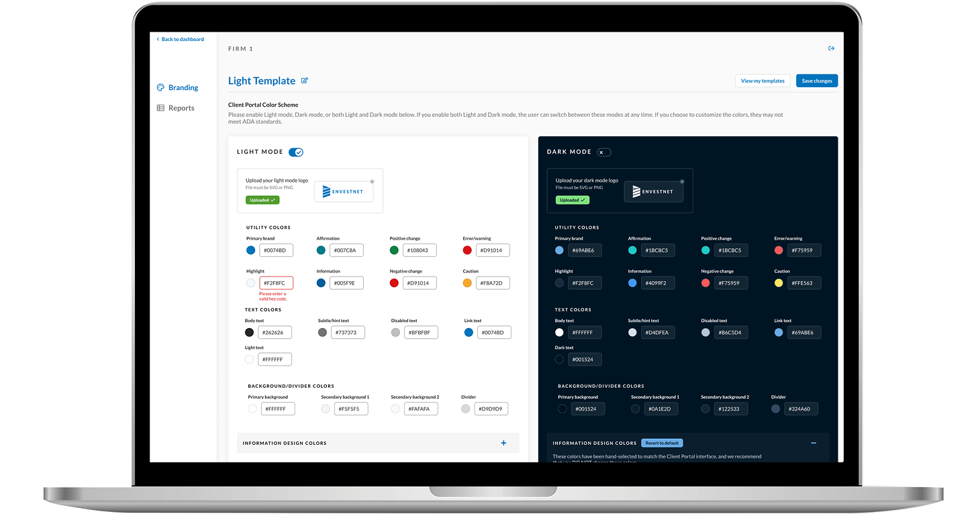980x518 pixels.
Task: Click light mode Information color swatch
Action: click(x=322, y=283)
